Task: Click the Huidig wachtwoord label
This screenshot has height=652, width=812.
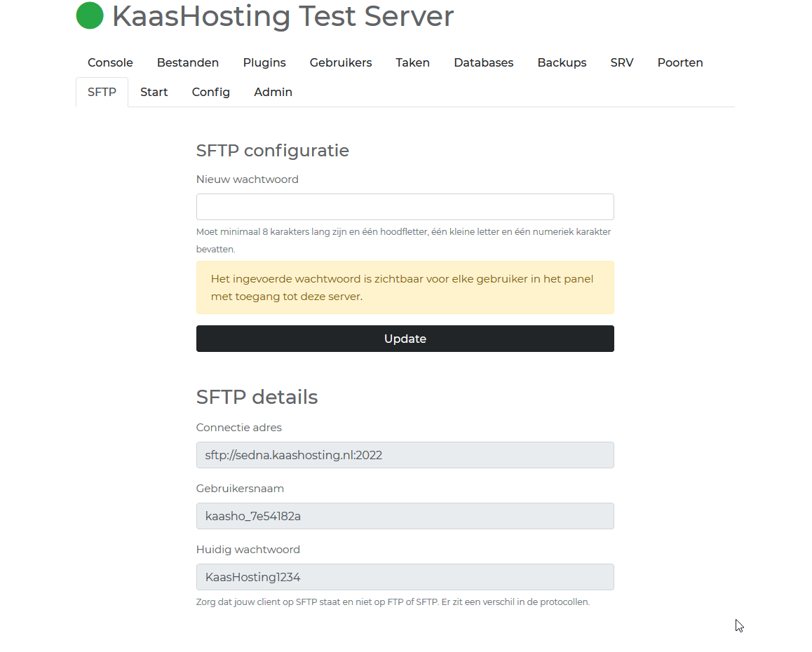Action: (248, 550)
